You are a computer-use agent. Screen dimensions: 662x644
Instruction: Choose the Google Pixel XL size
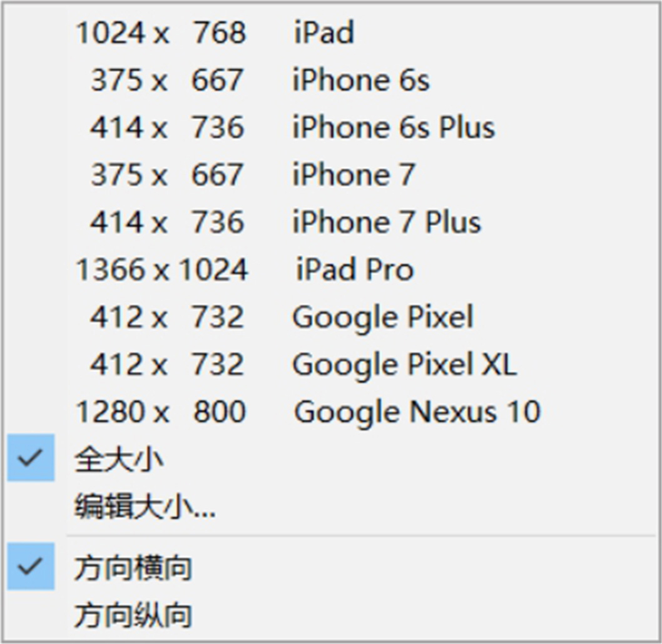[x=331, y=364]
